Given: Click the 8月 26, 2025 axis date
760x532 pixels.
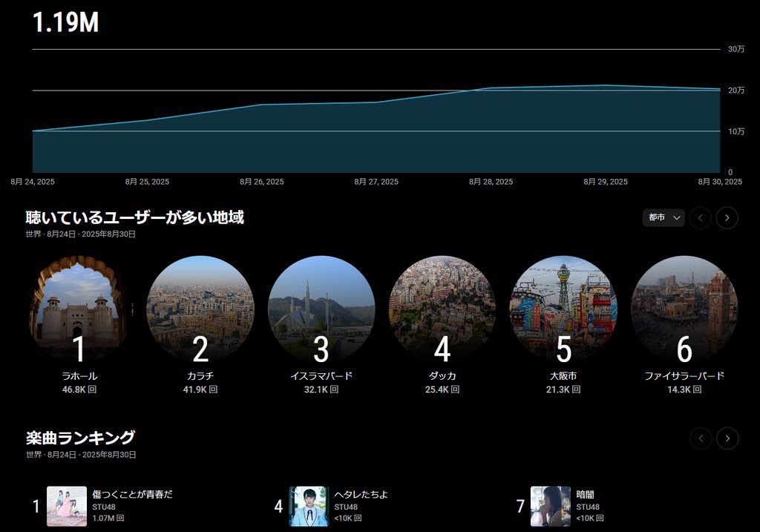Looking at the screenshot, I should pyautogui.click(x=262, y=182).
